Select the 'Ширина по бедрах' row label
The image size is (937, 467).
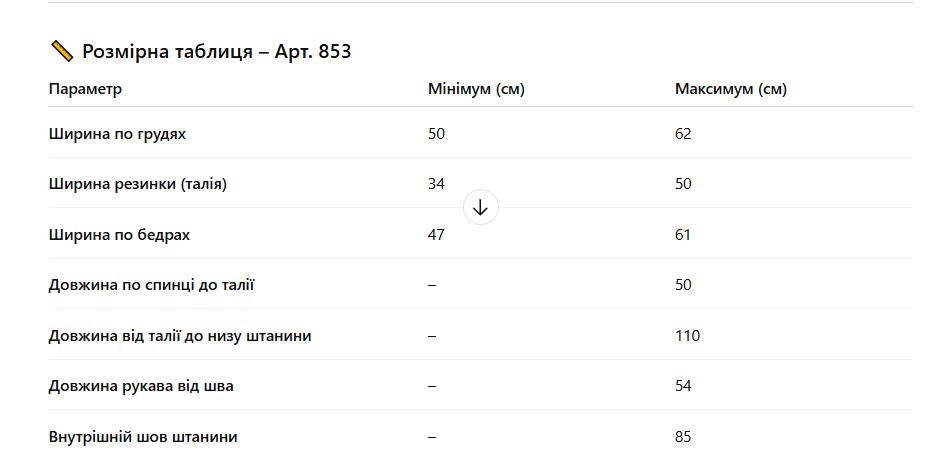120,235
